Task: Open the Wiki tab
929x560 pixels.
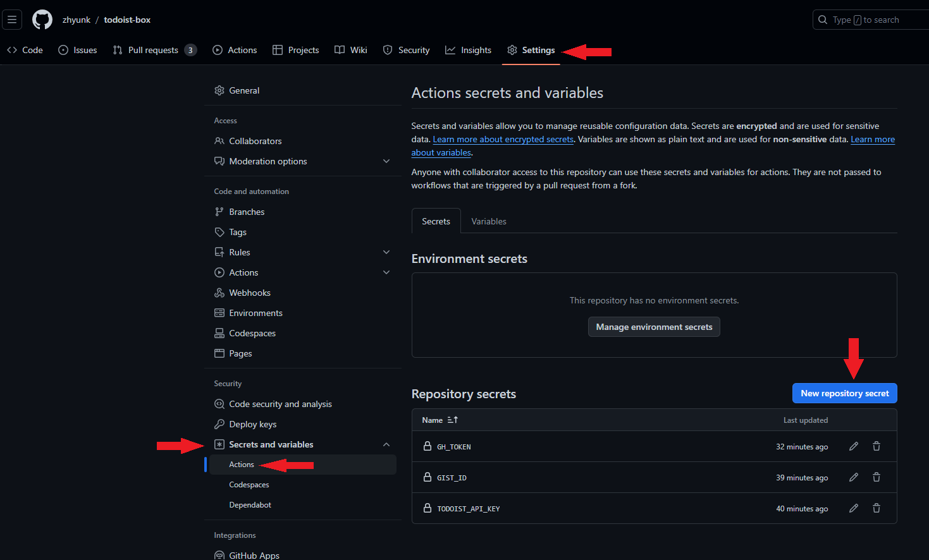Action: [351, 50]
